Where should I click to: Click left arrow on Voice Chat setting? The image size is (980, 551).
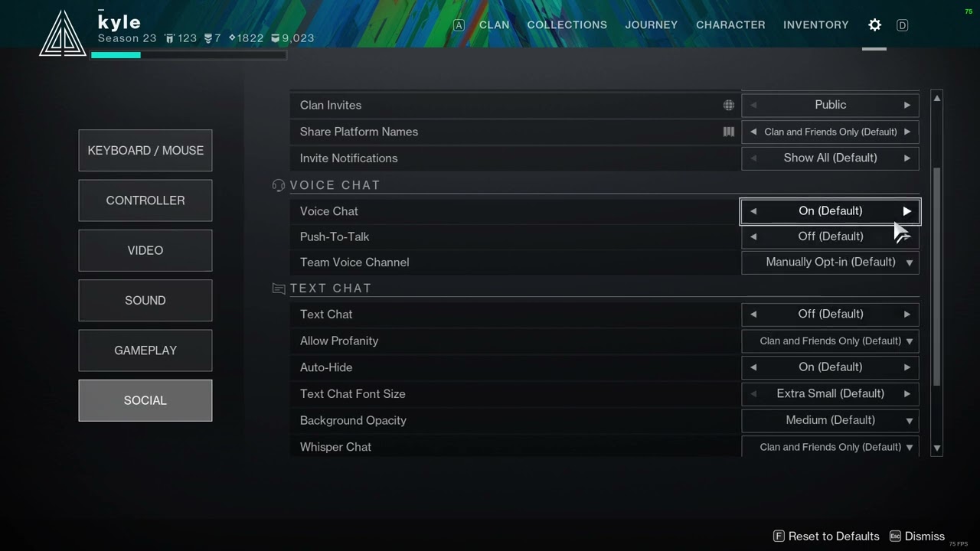[753, 211]
